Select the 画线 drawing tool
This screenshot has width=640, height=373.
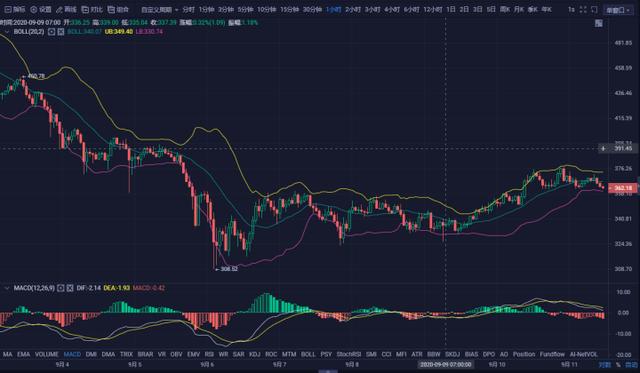[x=66, y=9]
